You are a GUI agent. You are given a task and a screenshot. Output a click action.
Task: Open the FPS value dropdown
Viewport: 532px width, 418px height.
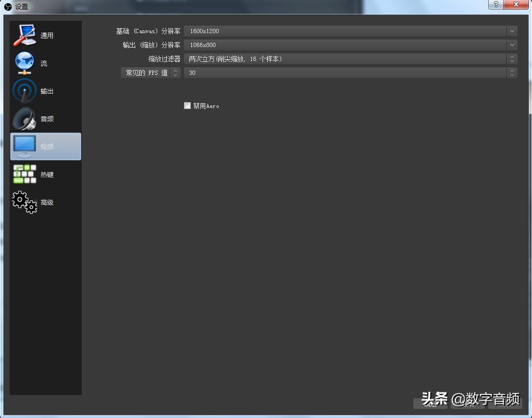tap(512, 73)
